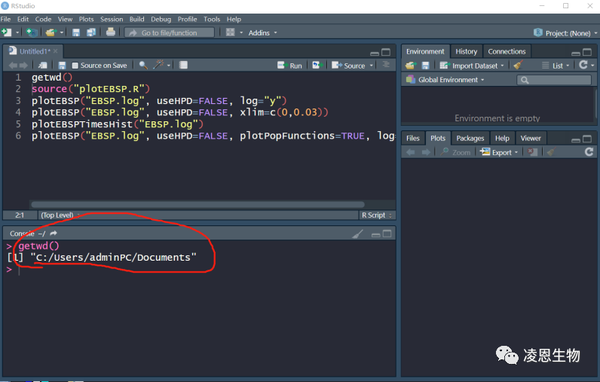Minimize the Plots pane
This screenshot has height=382, width=600.
click(x=576, y=140)
